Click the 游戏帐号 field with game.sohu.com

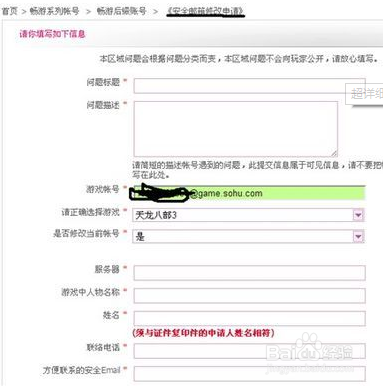pyautogui.click(x=248, y=193)
